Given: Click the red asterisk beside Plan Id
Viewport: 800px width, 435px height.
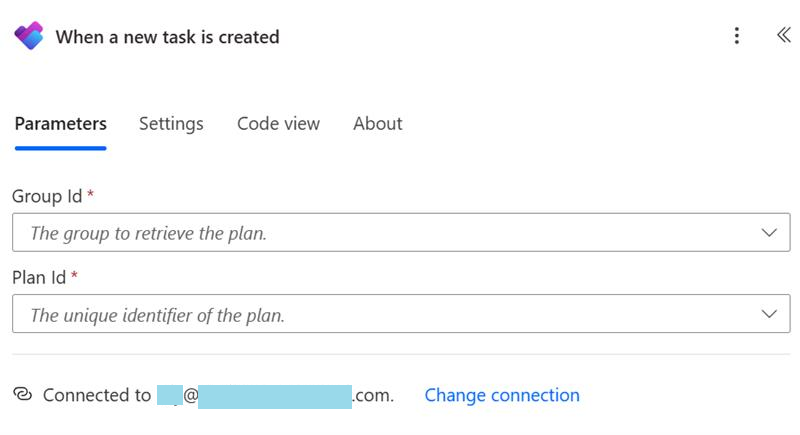Looking at the screenshot, I should pyautogui.click(x=75, y=276).
